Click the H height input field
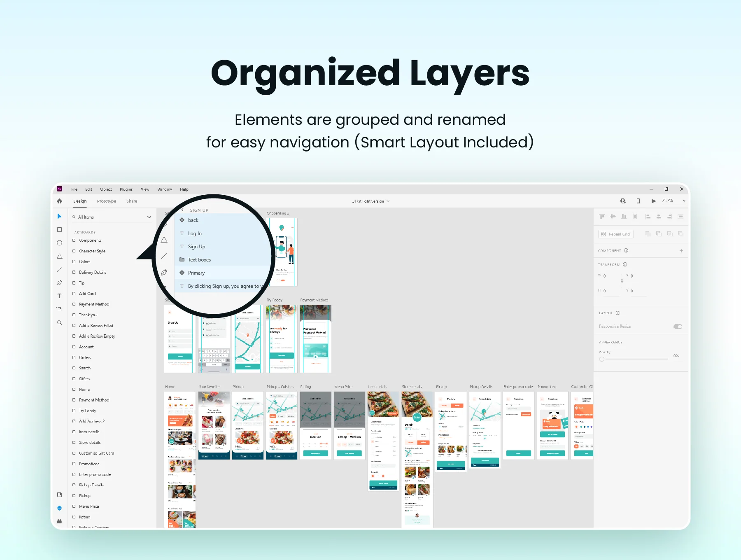 click(x=611, y=291)
